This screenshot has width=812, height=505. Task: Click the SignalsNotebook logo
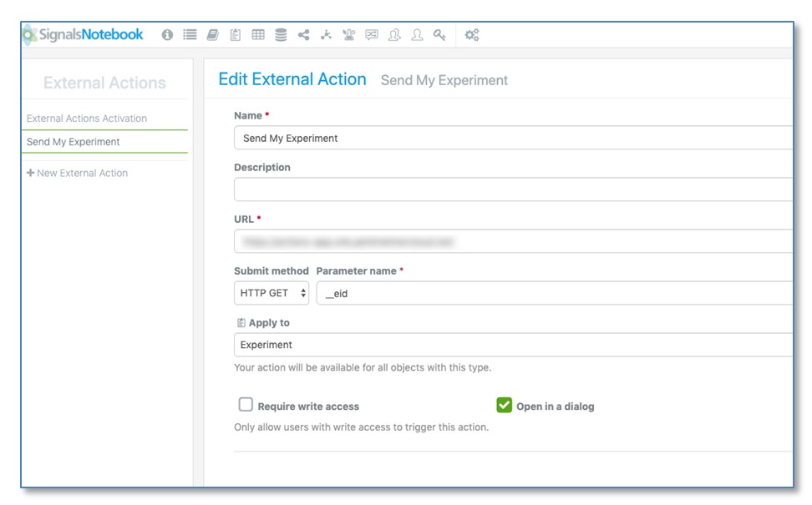84,35
